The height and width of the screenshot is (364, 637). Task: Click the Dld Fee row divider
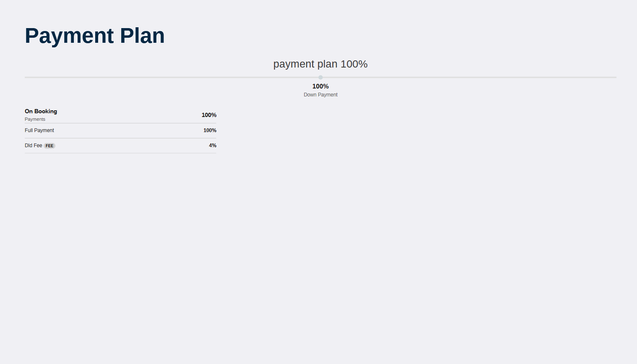120,153
